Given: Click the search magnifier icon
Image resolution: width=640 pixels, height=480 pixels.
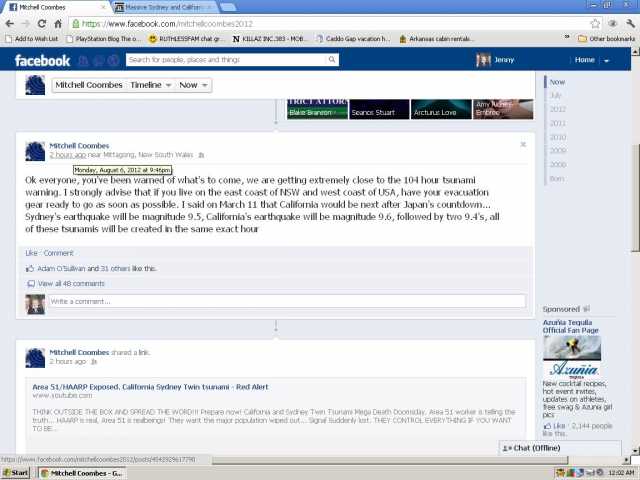Looking at the screenshot, I should [x=332, y=60].
